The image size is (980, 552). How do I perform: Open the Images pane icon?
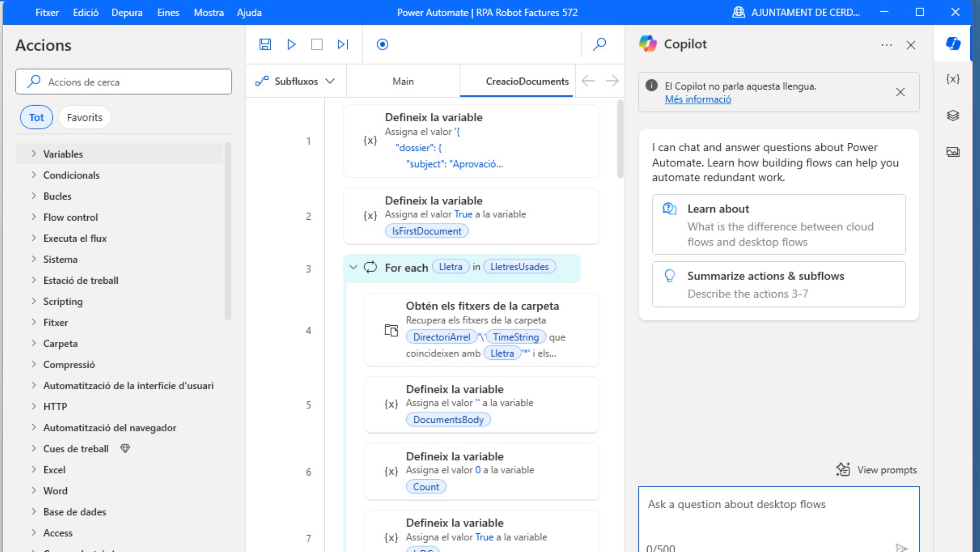[x=952, y=152]
